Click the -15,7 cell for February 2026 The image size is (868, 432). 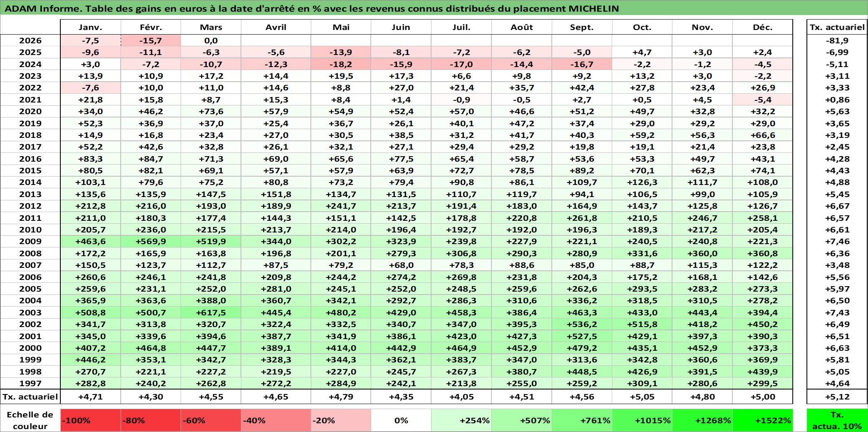[151, 40]
